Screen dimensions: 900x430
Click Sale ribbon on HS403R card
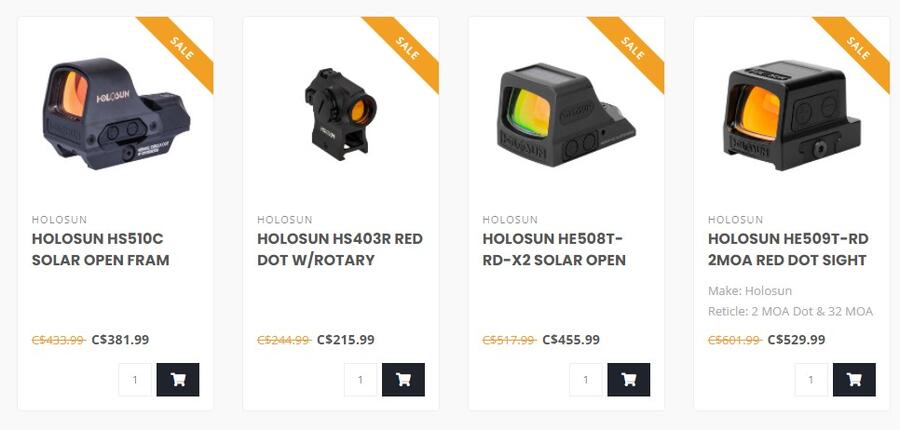click(406, 49)
